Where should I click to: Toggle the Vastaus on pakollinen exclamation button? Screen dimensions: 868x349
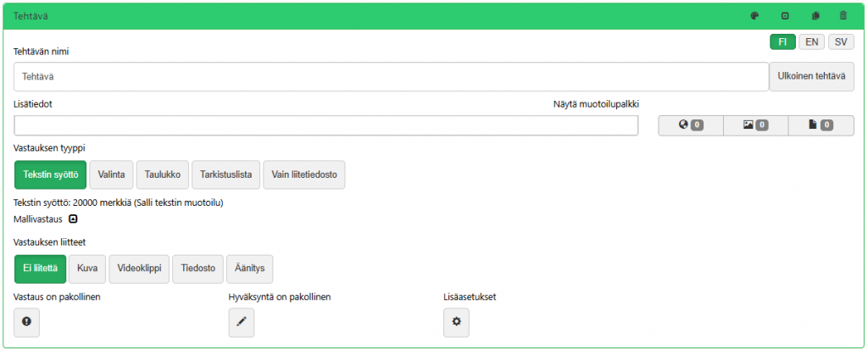point(26,322)
